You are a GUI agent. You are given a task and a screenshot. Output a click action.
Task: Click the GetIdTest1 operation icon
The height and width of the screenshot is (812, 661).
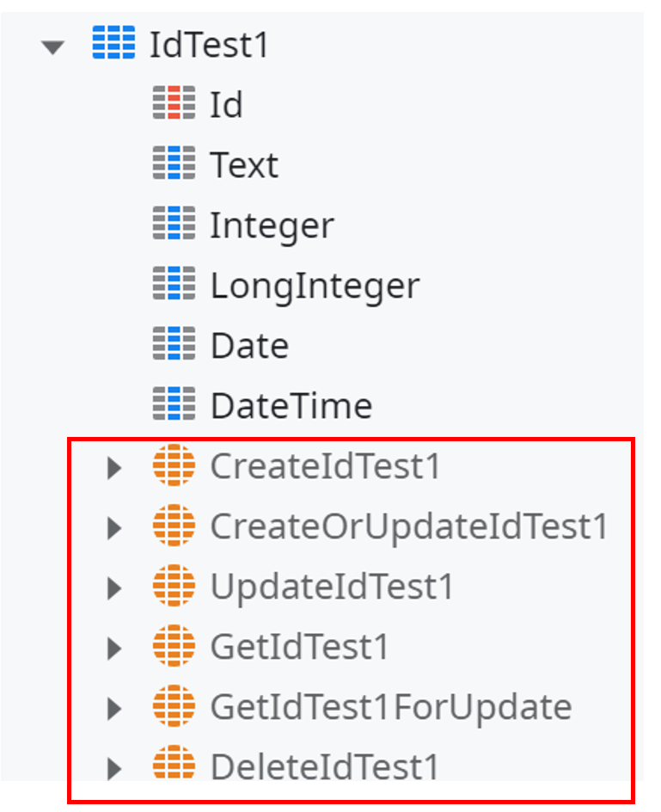tap(174, 646)
